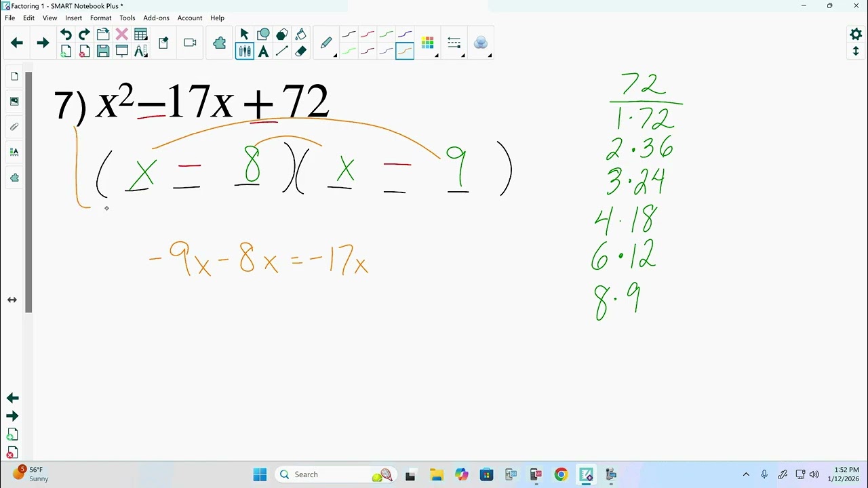Screen dimensions: 868x488
Task: Open the line style dropdown
Action: (455, 43)
